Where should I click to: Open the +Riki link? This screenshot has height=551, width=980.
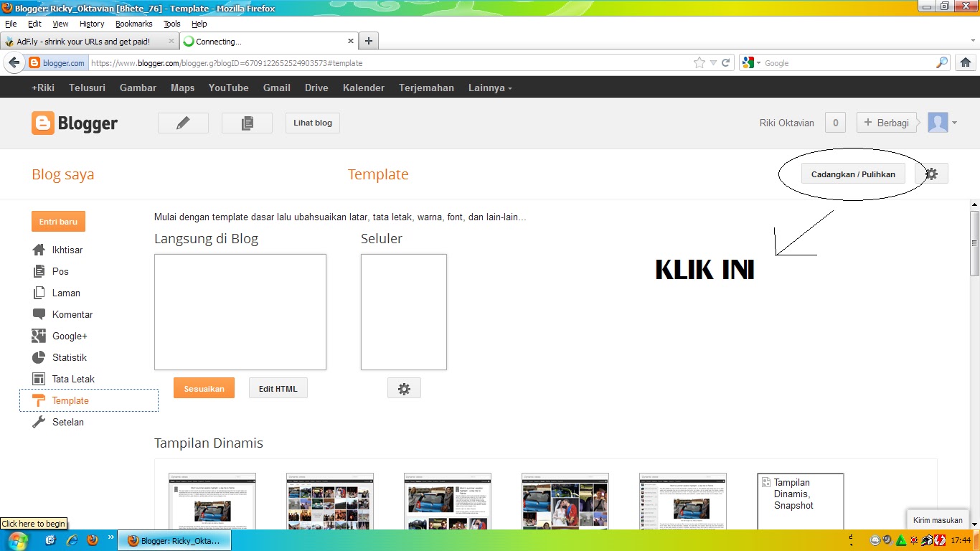point(43,88)
